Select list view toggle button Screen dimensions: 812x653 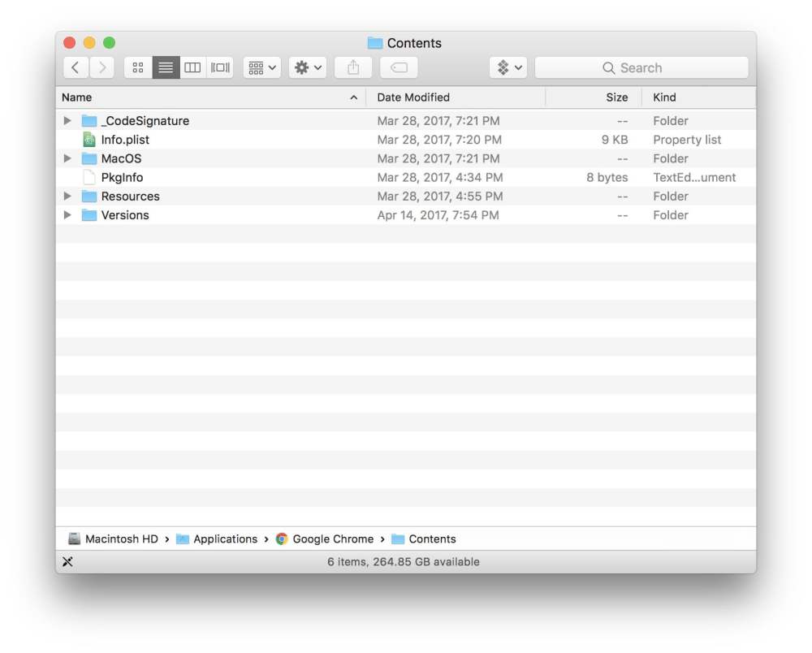coord(166,67)
